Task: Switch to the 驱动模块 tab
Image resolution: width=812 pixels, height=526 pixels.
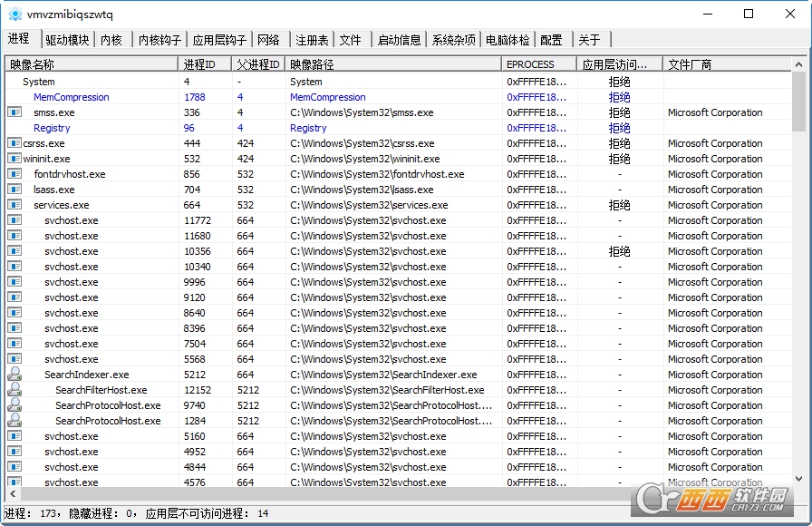Action: [68, 40]
